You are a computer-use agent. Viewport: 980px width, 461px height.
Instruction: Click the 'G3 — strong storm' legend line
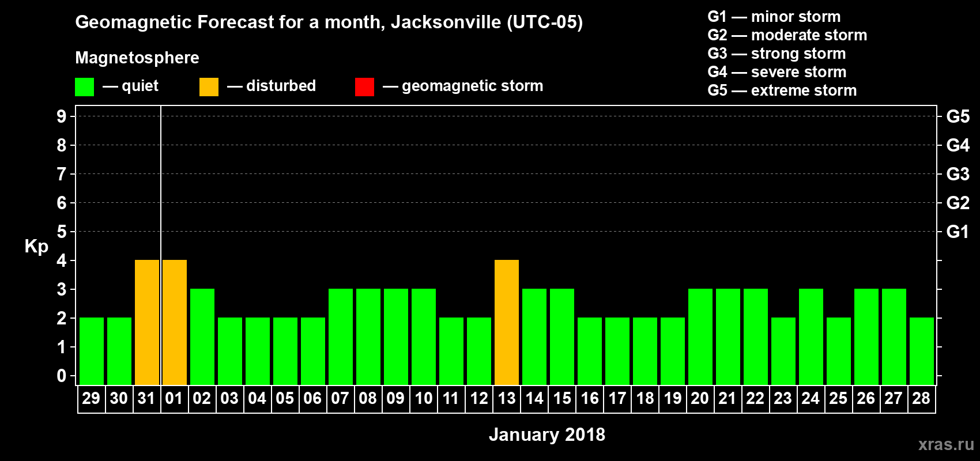click(x=777, y=54)
